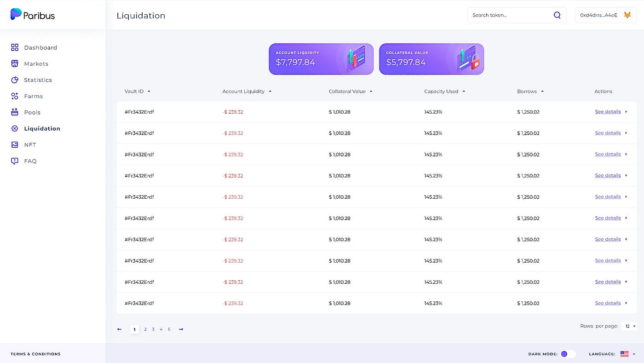644x363 pixels.
Task: Click the Paribus logo
Action: coord(33,15)
